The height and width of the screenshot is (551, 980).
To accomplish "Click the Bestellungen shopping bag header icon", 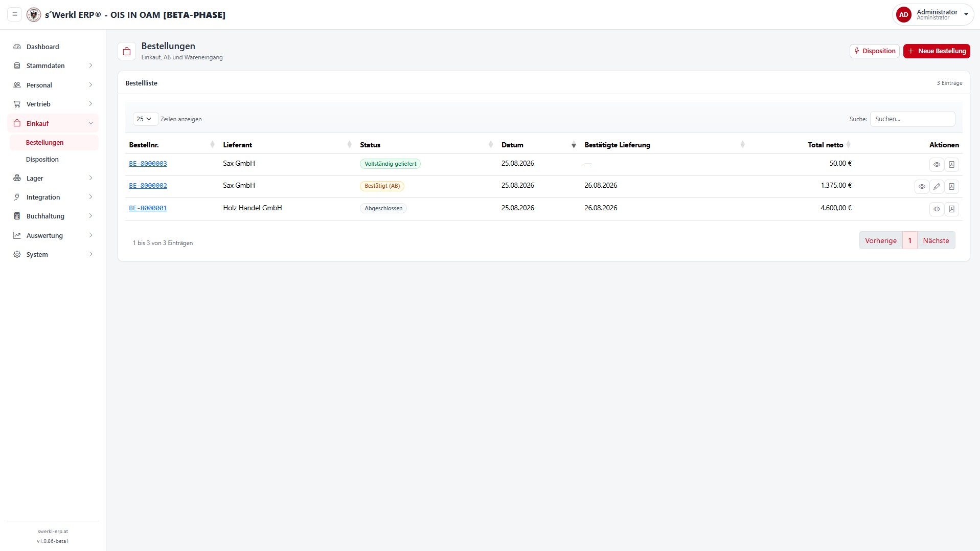I will [127, 51].
